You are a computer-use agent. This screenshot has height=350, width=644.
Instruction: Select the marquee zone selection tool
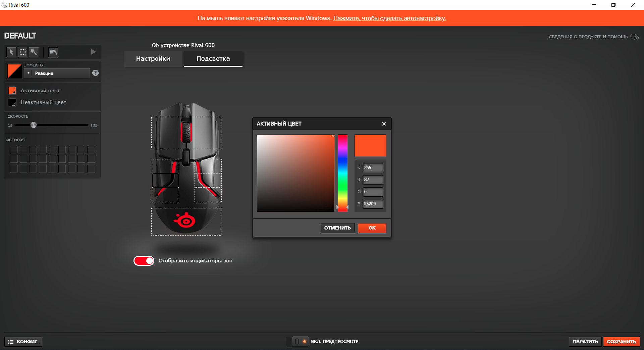pyautogui.click(x=22, y=52)
